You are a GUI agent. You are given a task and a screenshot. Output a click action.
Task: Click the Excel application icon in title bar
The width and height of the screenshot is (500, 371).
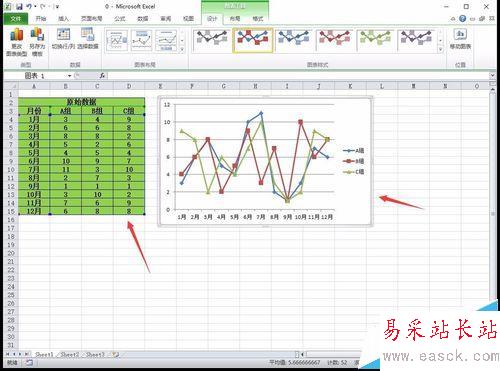[8, 6]
